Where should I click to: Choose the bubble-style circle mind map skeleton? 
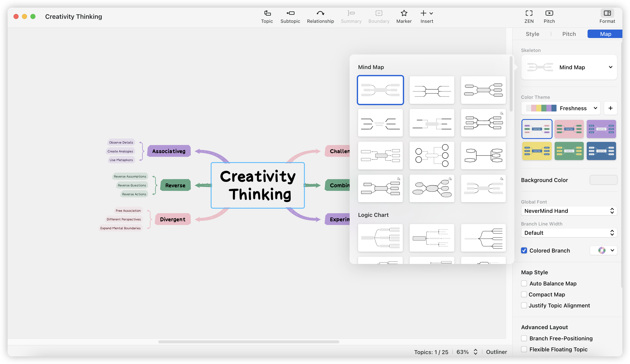[x=432, y=155]
